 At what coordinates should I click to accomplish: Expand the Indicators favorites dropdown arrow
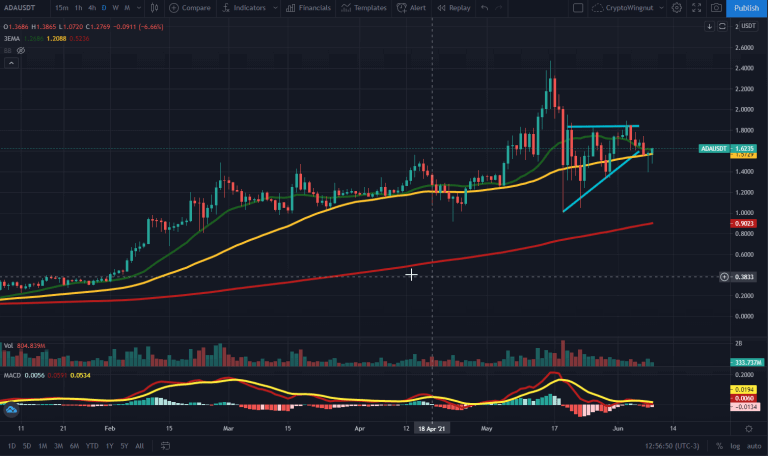pyautogui.click(x=275, y=8)
